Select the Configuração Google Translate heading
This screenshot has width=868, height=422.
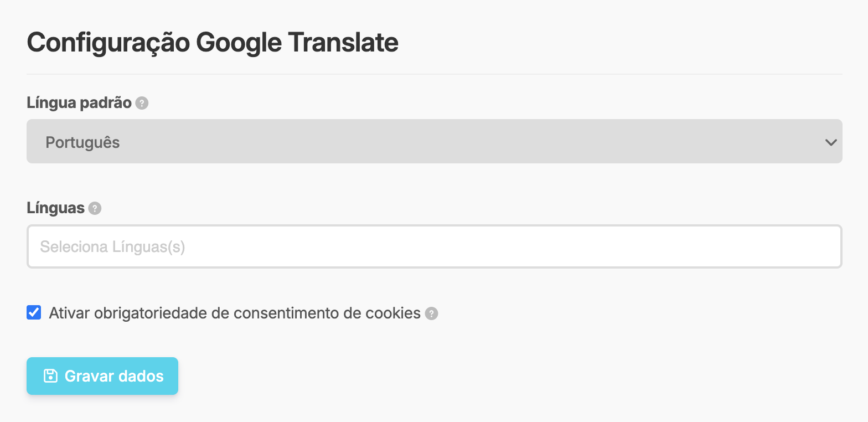click(212, 42)
